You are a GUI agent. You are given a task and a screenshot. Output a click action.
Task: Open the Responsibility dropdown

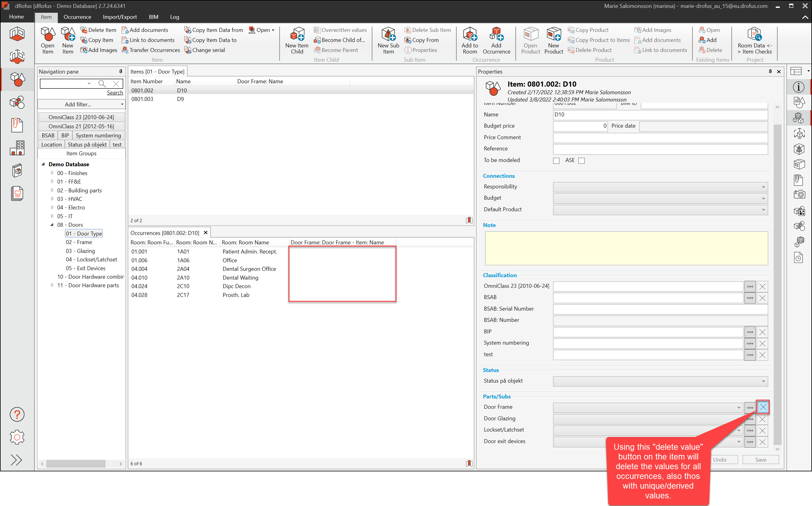click(x=763, y=187)
